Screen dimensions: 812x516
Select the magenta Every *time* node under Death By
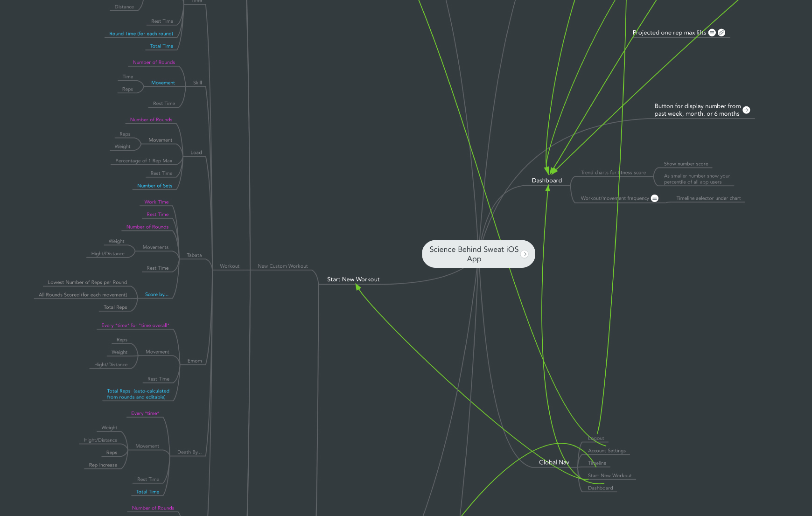[145, 413]
